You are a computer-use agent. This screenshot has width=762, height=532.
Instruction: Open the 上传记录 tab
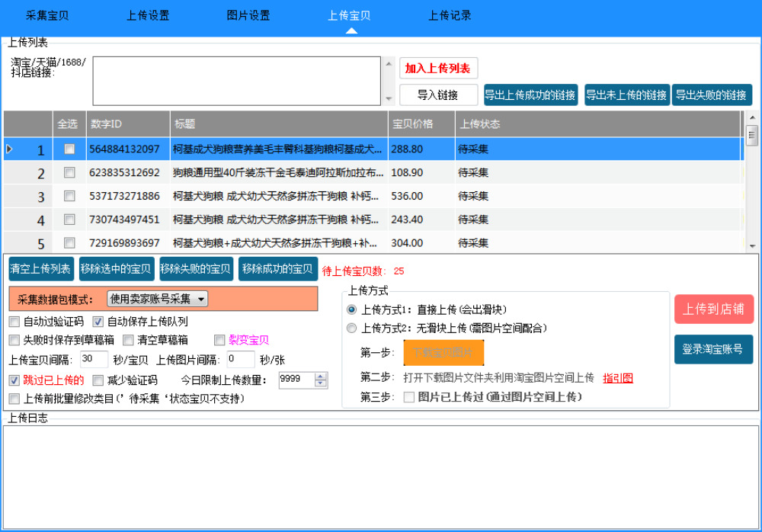(450, 16)
